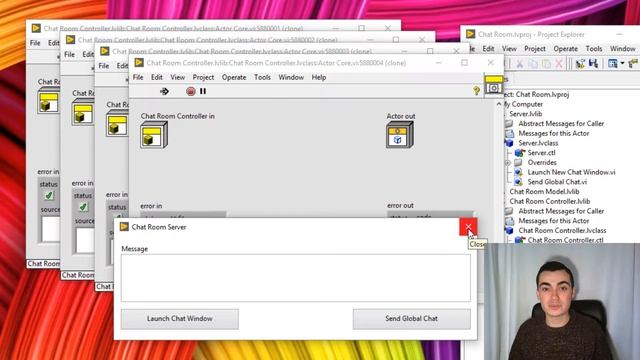Open Window menu in 5880004 clone window
This screenshot has height=360, width=640.
click(x=291, y=77)
